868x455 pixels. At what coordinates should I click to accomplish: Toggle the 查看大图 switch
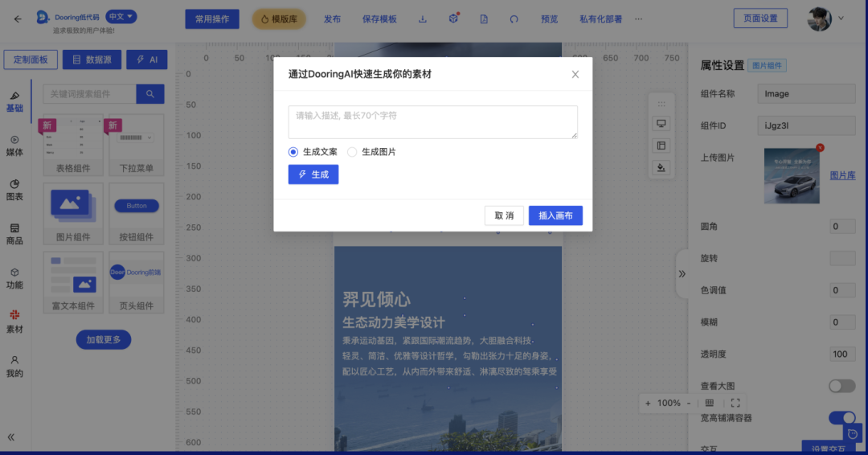click(842, 386)
